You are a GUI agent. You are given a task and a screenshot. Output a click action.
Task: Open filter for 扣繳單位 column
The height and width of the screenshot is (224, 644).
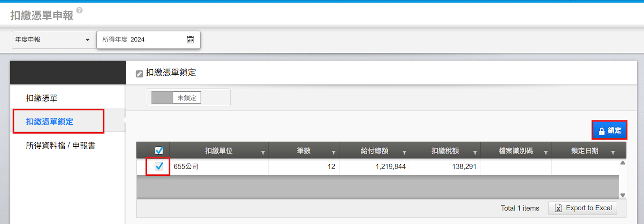tap(263, 153)
